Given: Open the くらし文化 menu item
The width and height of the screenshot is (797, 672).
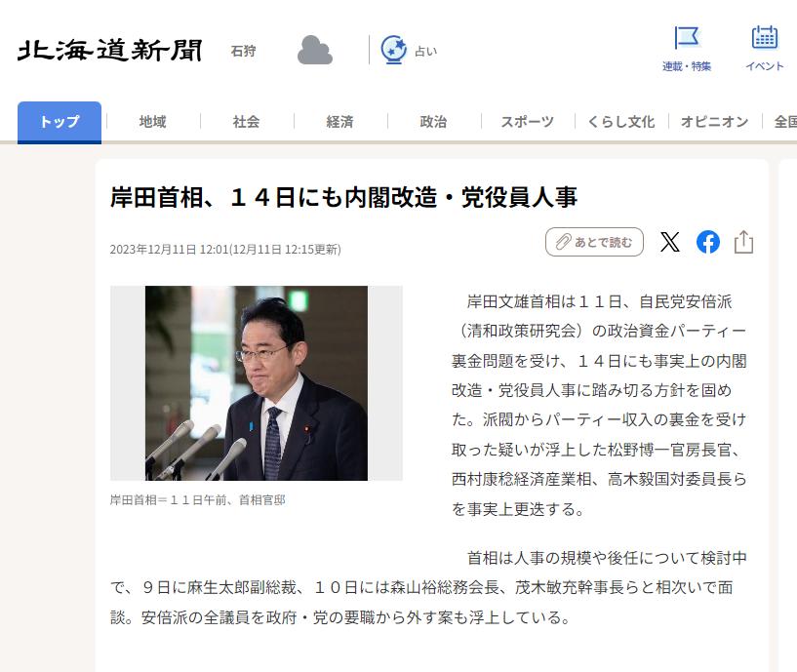Looking at the screenshot, I should 621,122.
